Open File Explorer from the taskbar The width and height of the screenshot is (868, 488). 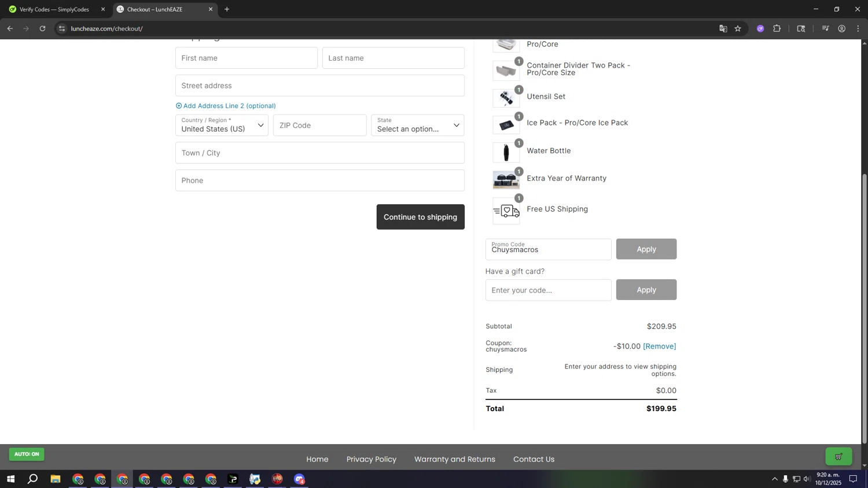click(x=56, y=479)
